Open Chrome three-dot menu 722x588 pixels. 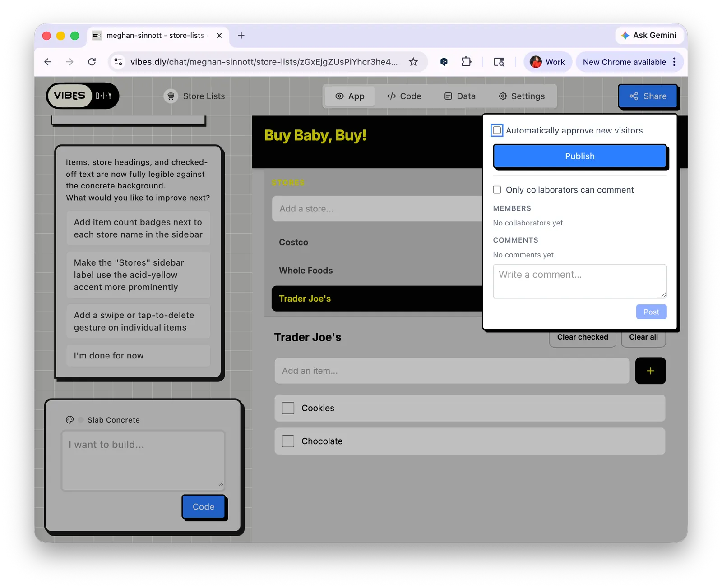click(x=674, y=62)
